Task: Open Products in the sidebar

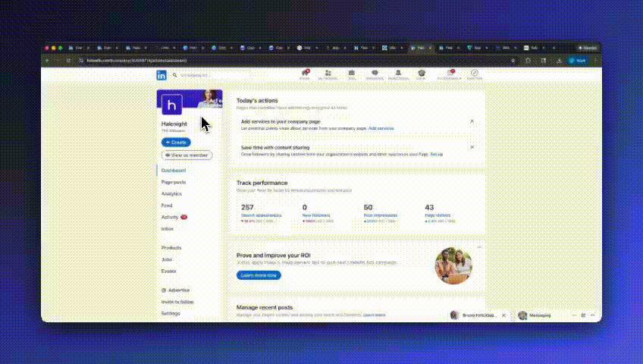Action: (x=171, y=248)
